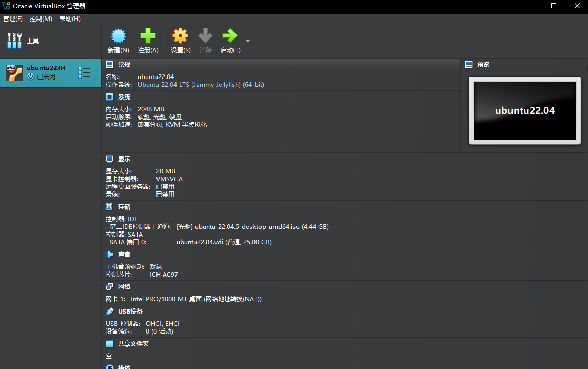Open the 共享文件夹 settings heading link
588x369 pixels.
tap(133, 343)
